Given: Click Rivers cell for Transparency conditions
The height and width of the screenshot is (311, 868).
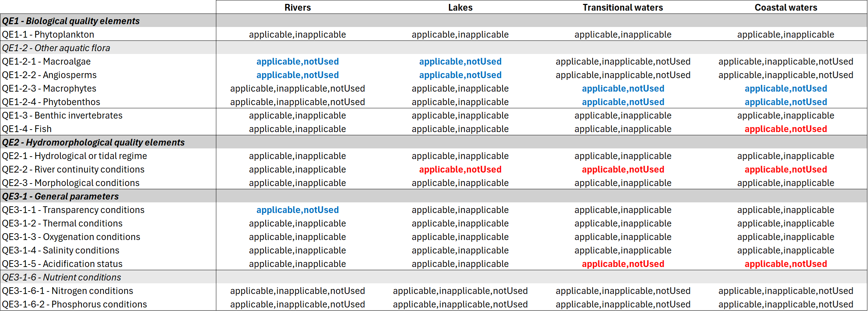Looking at the screenshot, I should click(297, 210).
